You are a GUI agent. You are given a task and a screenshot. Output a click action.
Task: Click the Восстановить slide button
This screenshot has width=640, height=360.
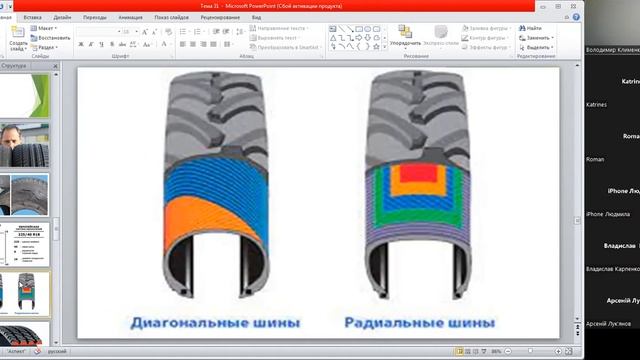(50, 38)
